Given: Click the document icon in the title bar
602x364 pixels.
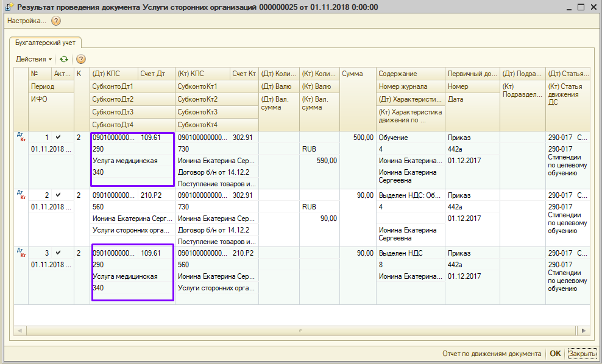Looking at the screenshot, I should [x=9, y=7].
